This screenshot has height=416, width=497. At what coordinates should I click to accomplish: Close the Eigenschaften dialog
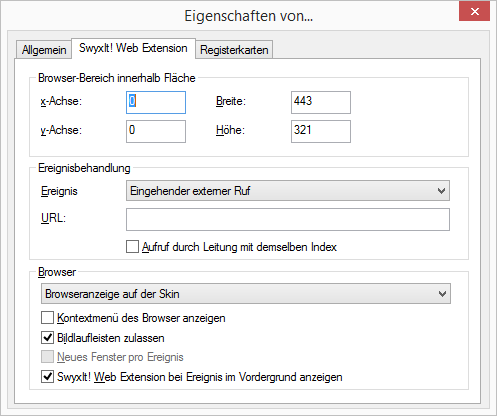474,12
